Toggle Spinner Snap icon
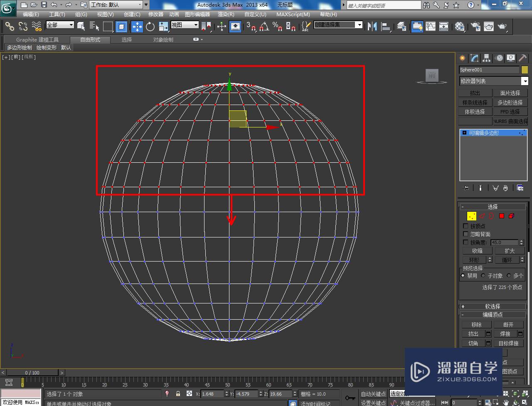 (x=291, y=27)
